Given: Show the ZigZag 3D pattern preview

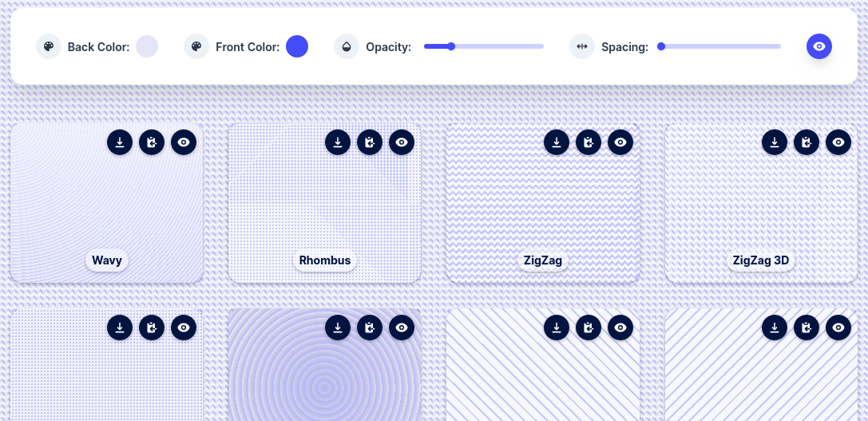Looking at the screenshot, I should coord(838,142).
